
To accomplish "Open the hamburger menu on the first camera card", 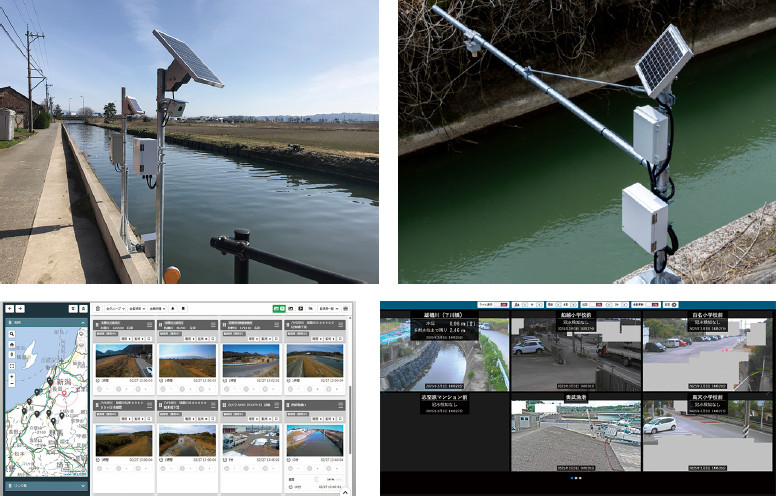I will point(149,325).
